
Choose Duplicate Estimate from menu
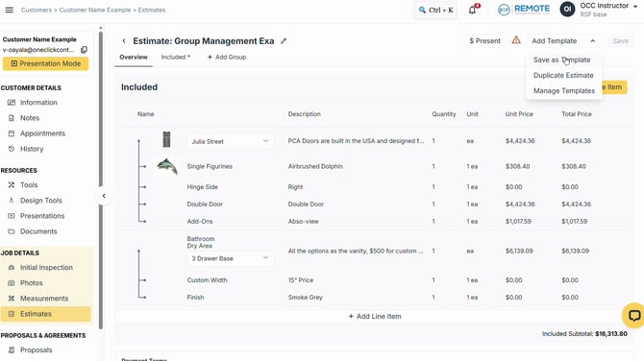tap(563, 76)
